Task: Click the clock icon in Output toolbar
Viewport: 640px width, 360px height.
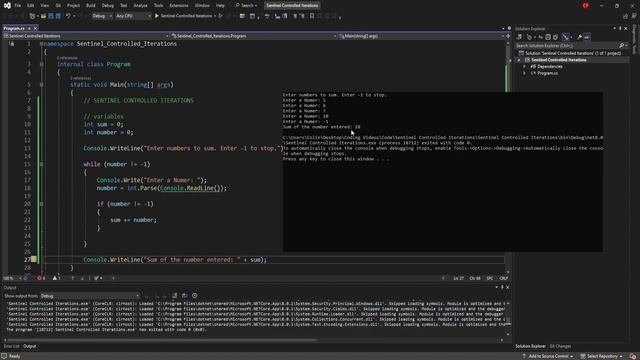Action: [195, 296]
